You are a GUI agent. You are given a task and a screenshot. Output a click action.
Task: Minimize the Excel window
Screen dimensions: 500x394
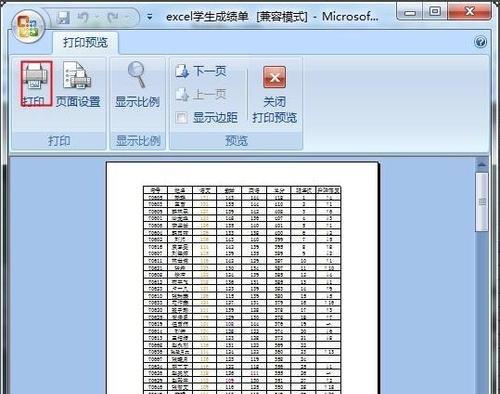pyautogui.click(x=410, y=12)
